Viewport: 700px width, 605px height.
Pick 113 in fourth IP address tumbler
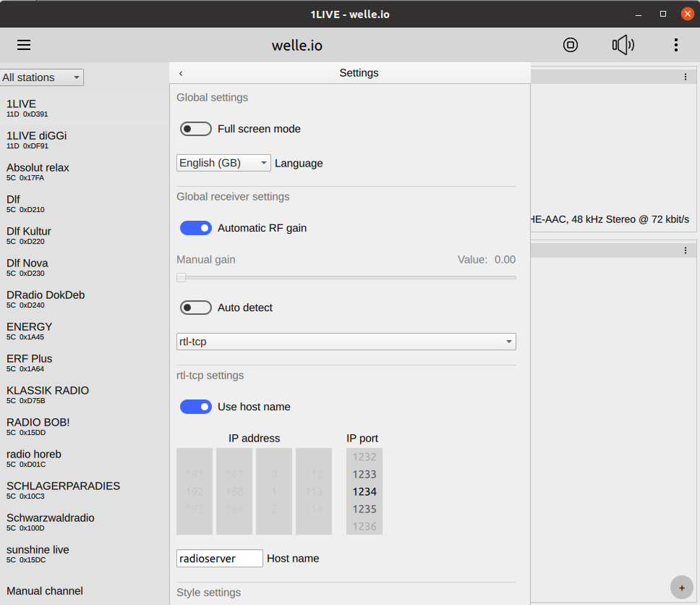pyautogui.click(x=313, y=491)
